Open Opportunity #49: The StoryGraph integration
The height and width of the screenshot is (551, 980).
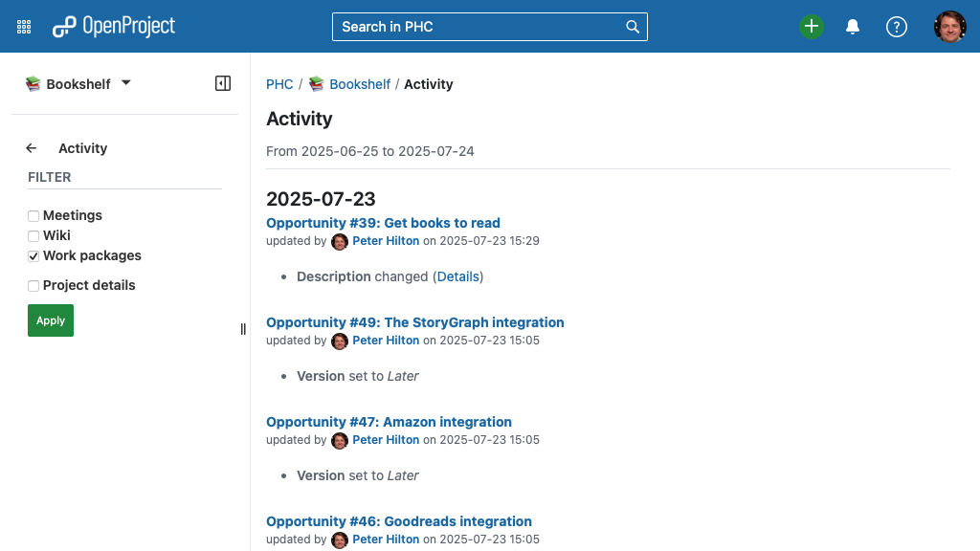click(415, 322)
